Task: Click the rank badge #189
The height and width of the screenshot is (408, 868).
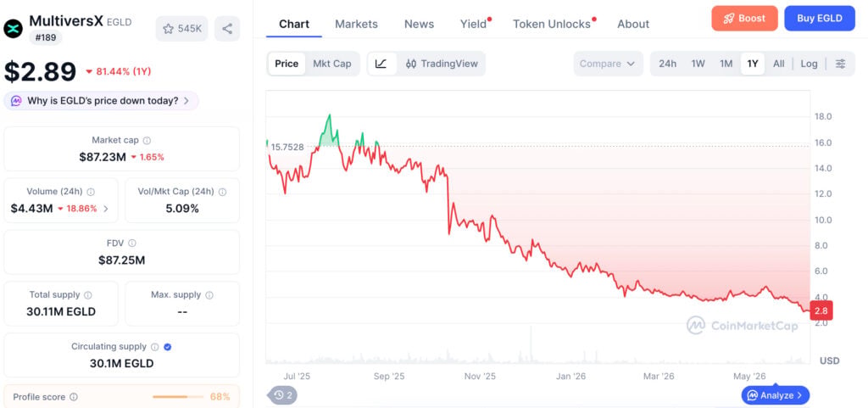Action: pyautogui.click(x=46, y=37)
